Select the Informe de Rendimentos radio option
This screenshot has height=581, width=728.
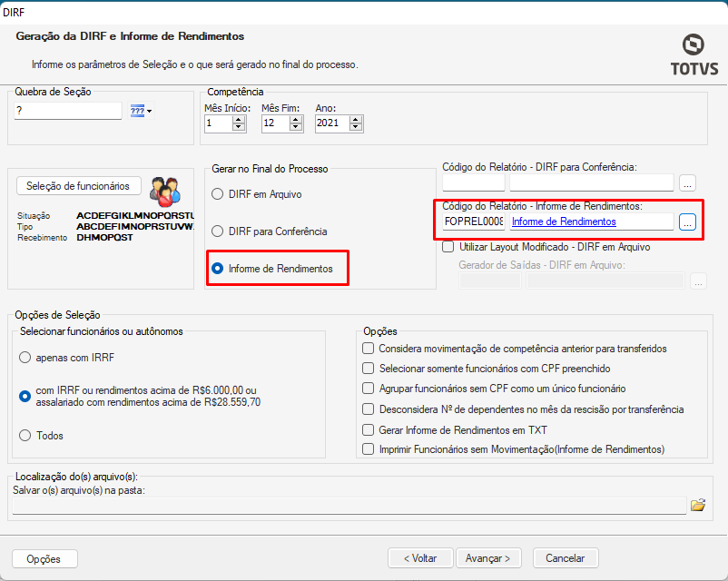click(272, 269)
